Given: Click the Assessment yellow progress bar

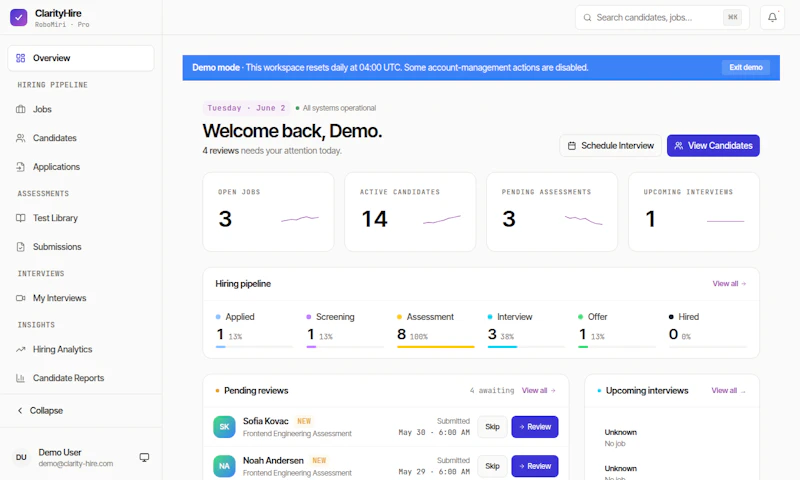Looking at the screenshot, I should coord(436,347).
